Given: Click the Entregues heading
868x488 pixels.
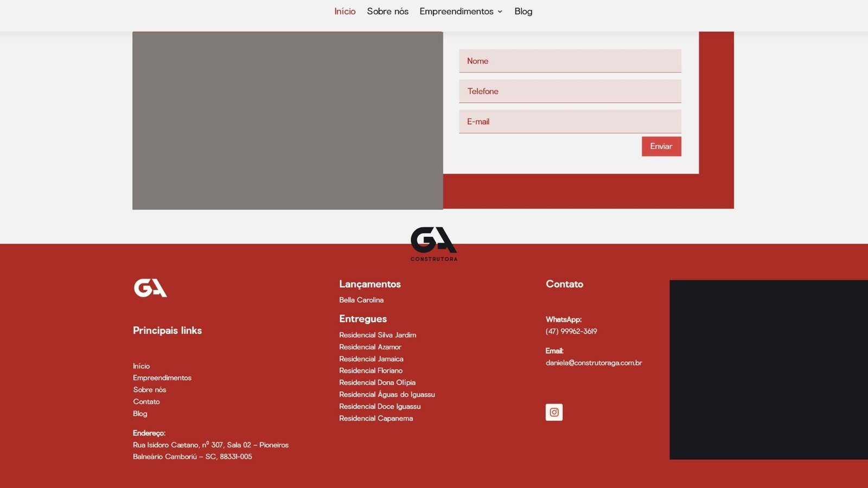Looking at the screenshot, I should 363,319.
